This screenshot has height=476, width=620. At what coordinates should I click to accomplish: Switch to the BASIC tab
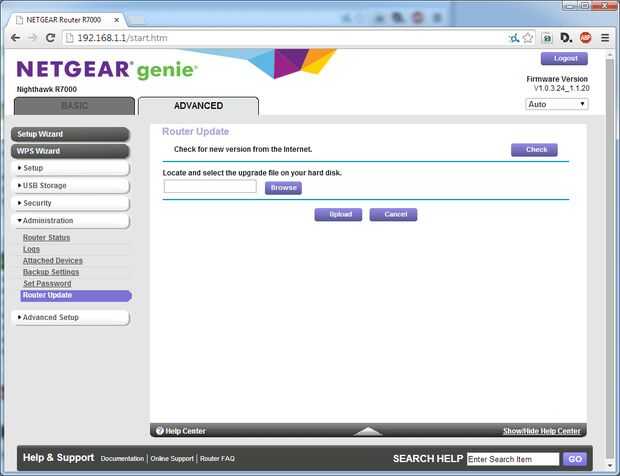point(74,106)
